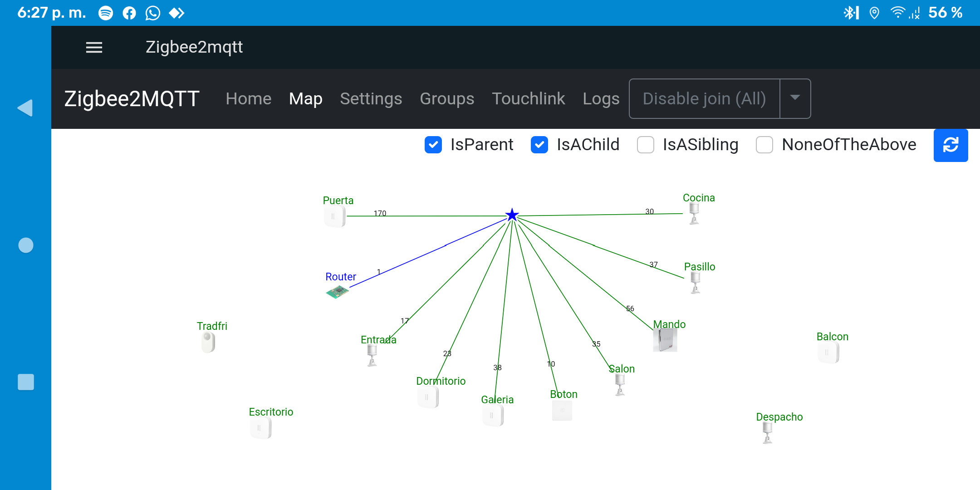This screenshot has height=490, width=980.
Task: Open the Disable join (All) selector
Action: (x=704, y=98)
